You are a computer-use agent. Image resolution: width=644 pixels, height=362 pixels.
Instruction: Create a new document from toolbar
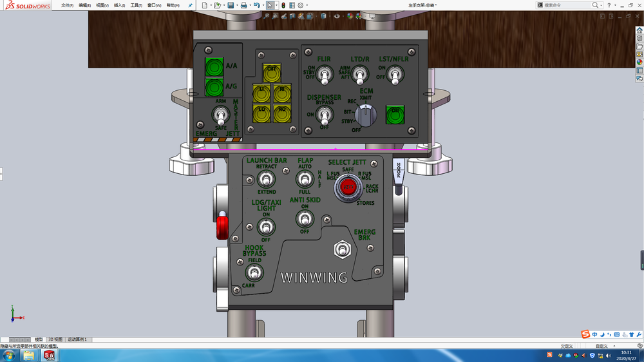(x=205, y=5)
